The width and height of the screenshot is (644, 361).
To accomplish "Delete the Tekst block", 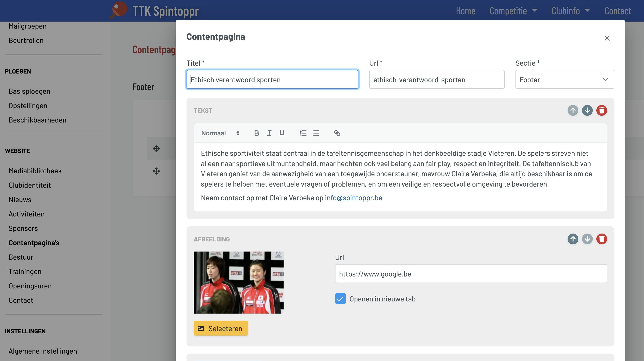I will [x=602, y=110].
